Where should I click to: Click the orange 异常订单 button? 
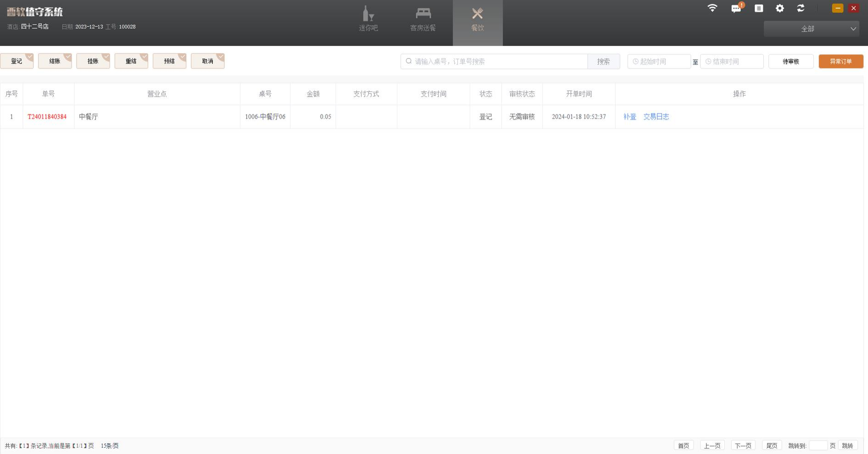[840, 62]
